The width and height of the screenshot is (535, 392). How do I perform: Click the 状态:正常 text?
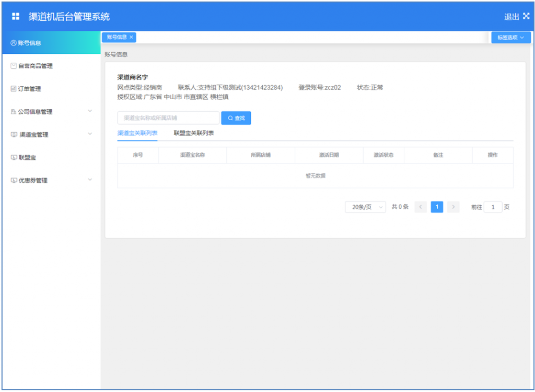click(x=370, y=88)
